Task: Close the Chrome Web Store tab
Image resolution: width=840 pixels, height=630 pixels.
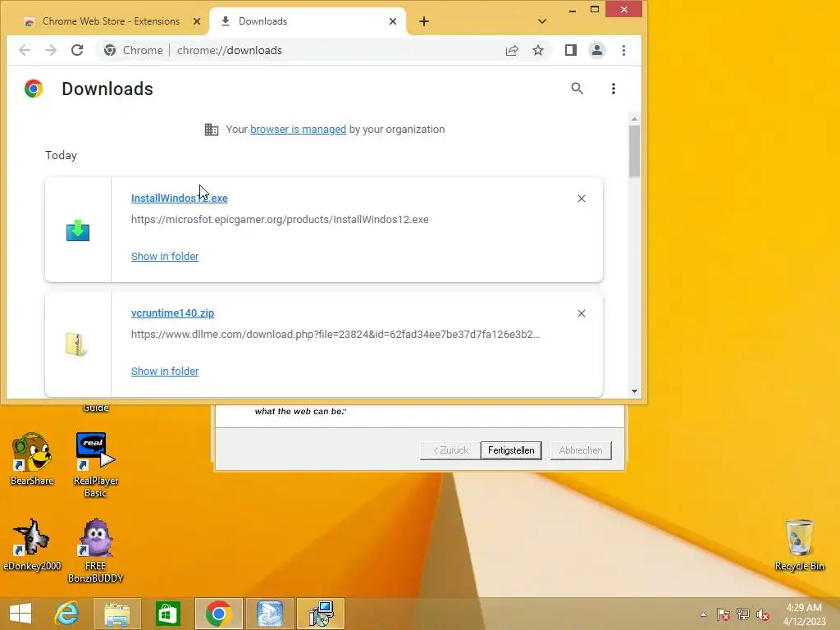Action: (197, 21)
